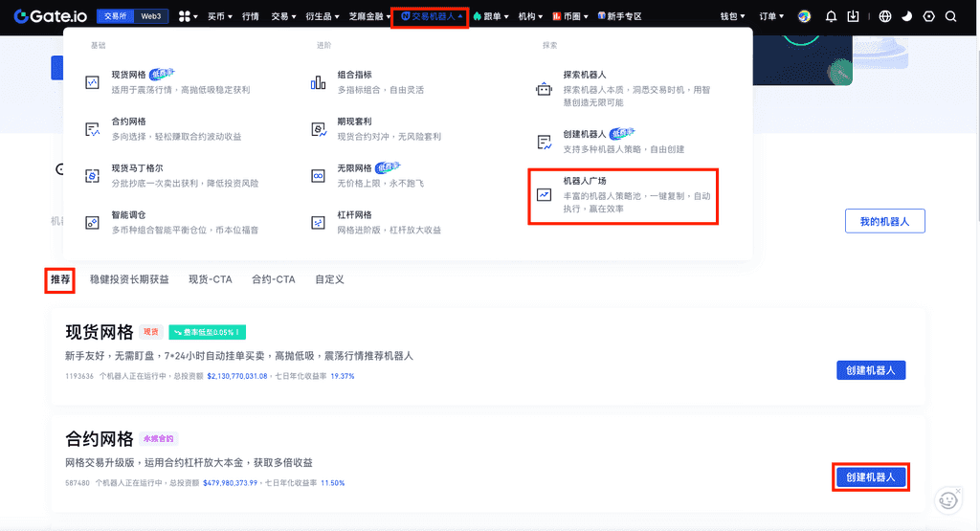Click the 19.37% annualized return value
This screenshot has height=531, width=980.
343,376
